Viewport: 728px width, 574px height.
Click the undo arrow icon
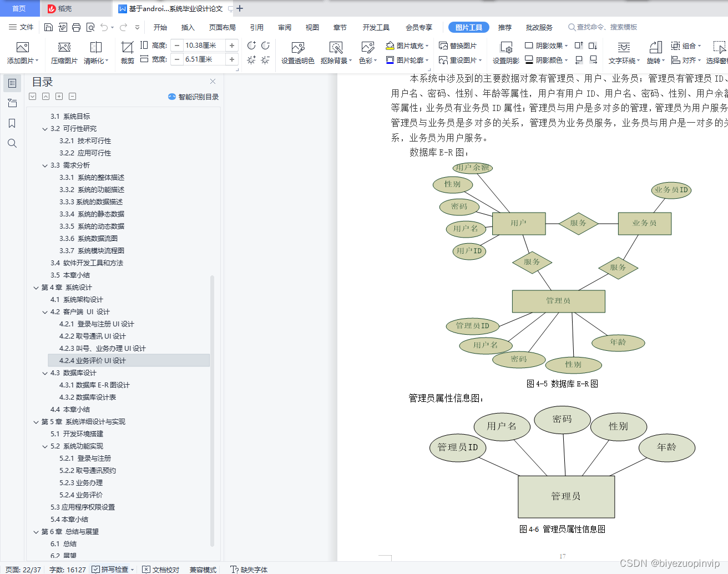point(104,27)
